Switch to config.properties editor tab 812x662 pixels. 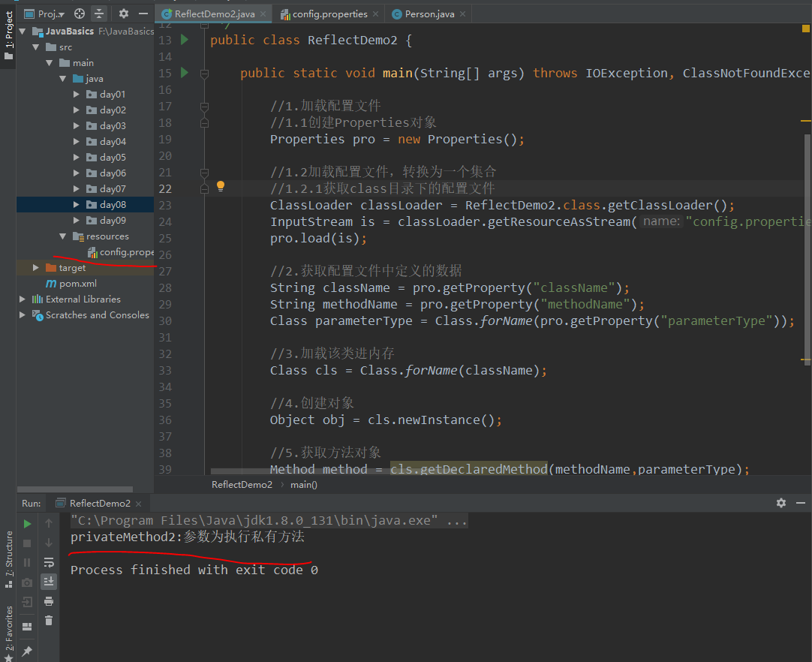[x=329, y=14]
